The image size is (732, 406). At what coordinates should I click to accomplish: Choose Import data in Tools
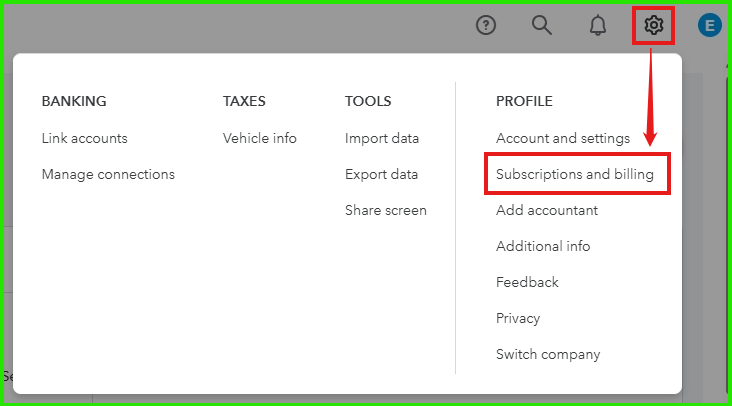[382, 139]
